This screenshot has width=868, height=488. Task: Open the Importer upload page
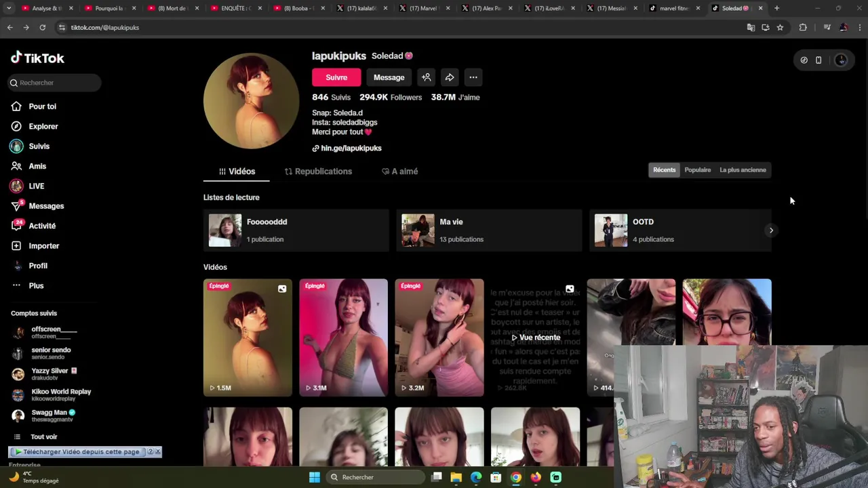point(43,246)
